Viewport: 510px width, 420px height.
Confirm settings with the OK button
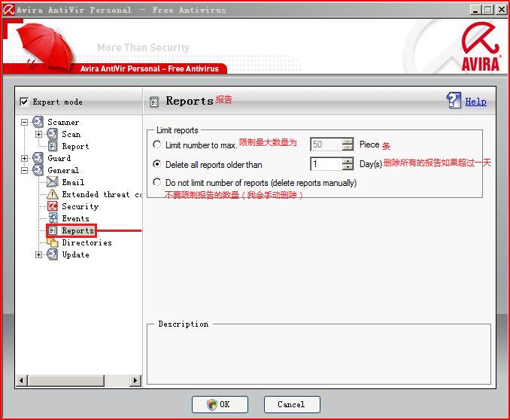(x=220, y=404)
